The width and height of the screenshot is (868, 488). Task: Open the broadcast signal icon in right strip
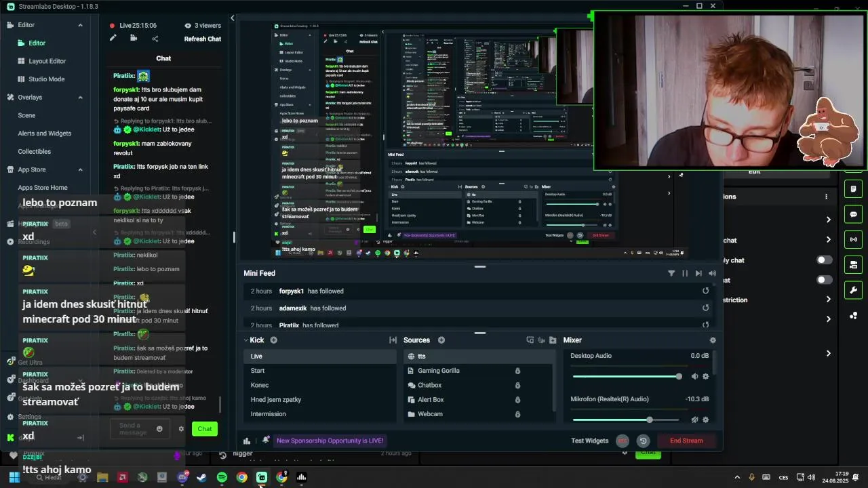pyautogui.click(x=853, y=239)
